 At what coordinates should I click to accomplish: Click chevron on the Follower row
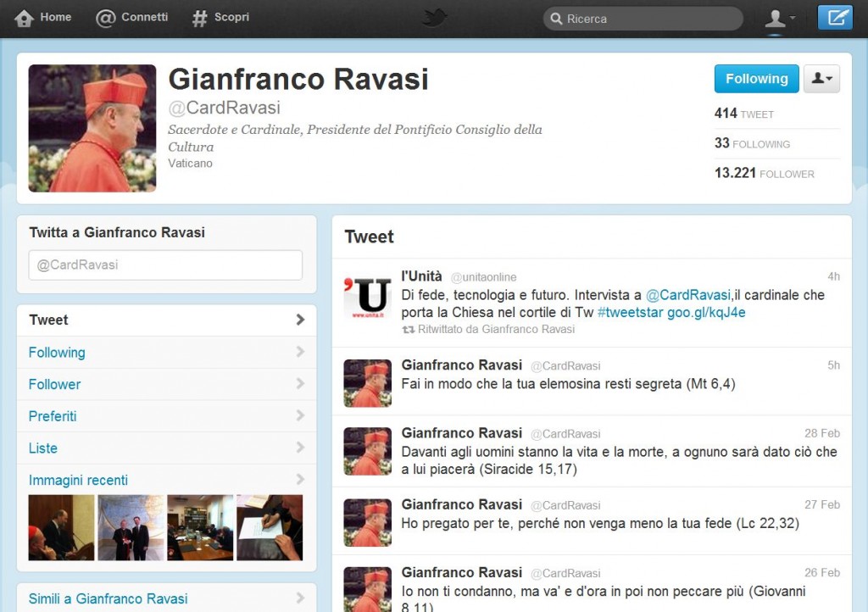click(300, 384)
